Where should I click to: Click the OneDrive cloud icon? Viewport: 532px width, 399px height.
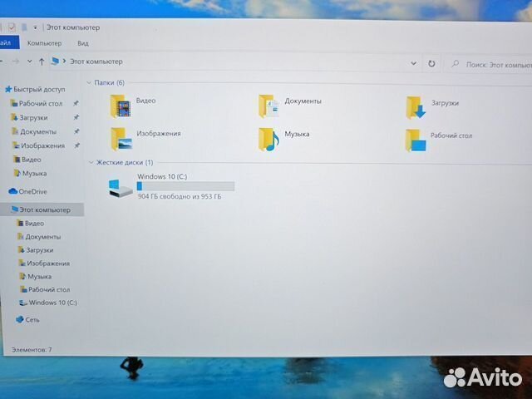click(13, 191)
